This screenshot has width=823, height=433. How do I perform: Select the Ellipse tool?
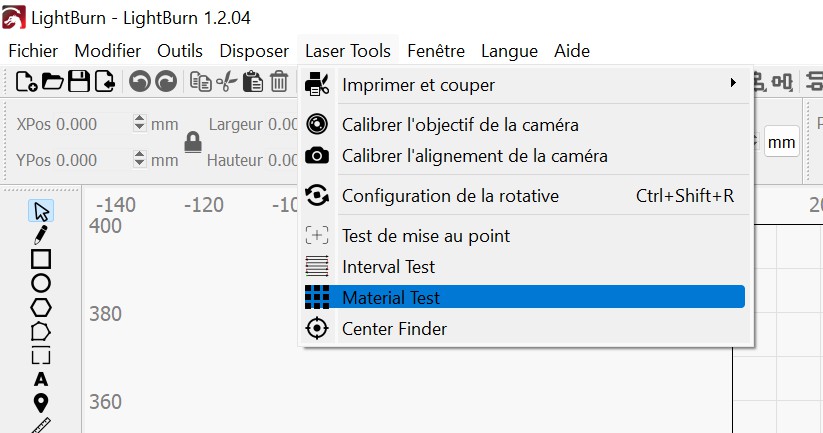[41, 283]
